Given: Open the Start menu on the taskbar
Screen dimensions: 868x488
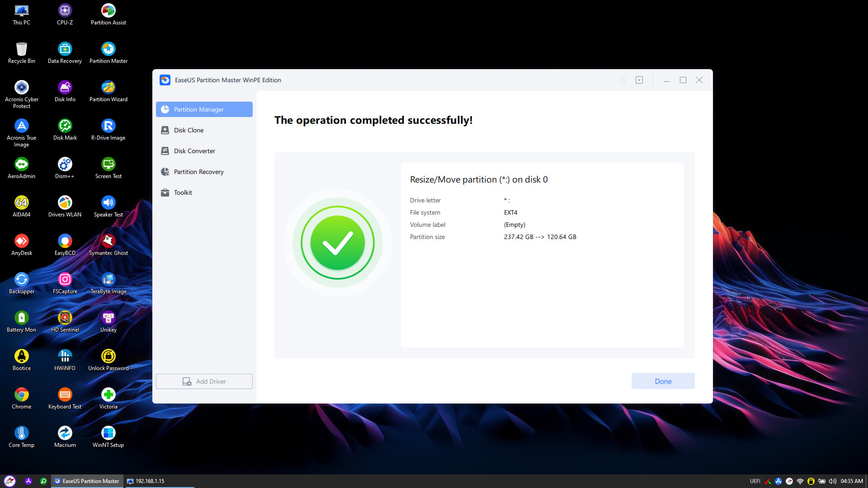Looking at the screenshot, I should (10, 481).
